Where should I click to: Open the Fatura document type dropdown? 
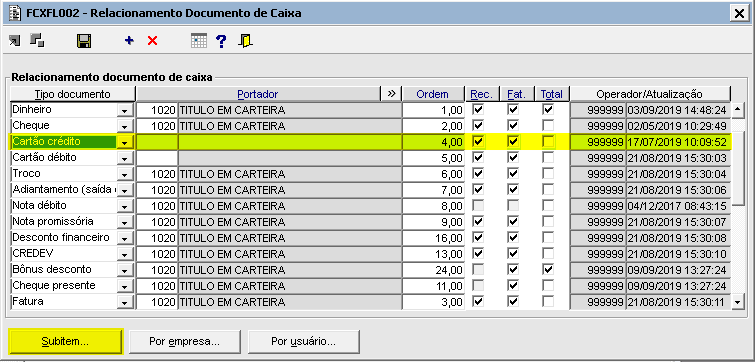pos(125,302)
